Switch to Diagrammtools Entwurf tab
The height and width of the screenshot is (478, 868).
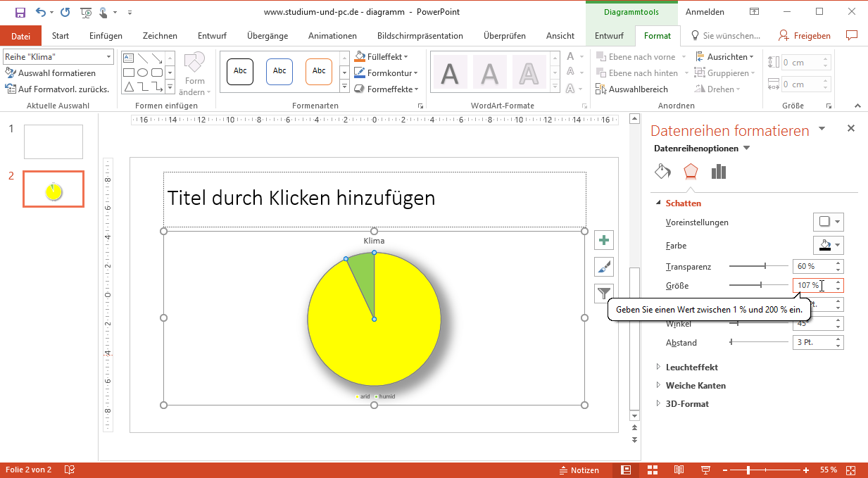pyautogui.click(x=609, y=36)
